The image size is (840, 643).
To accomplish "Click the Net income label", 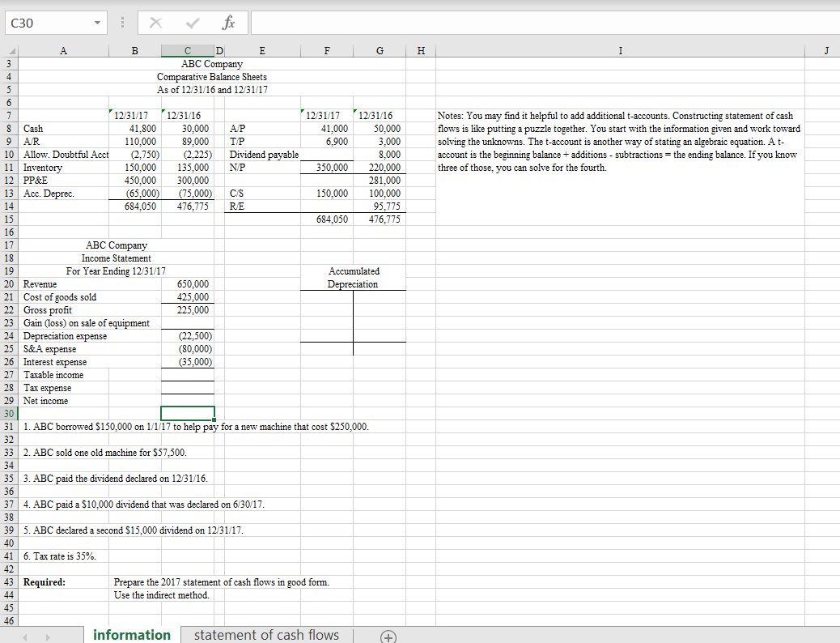I will pyautogui.click(x=45, y=401).
